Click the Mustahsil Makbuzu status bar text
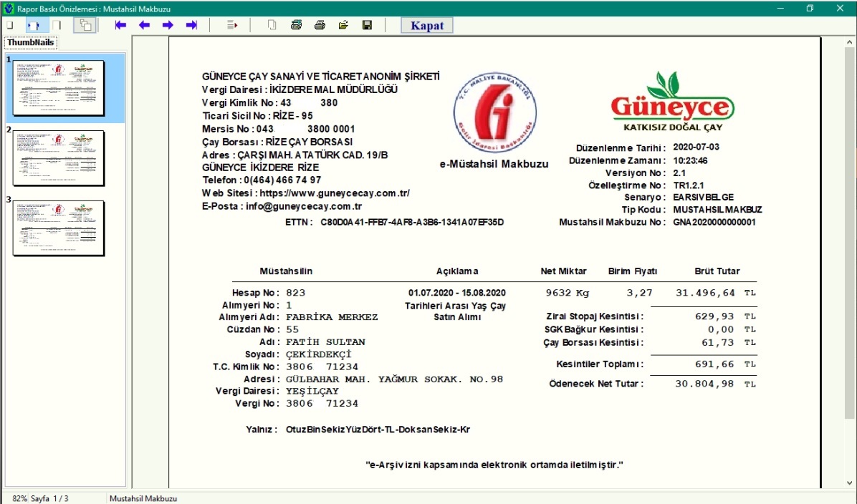 click(143, 498)
